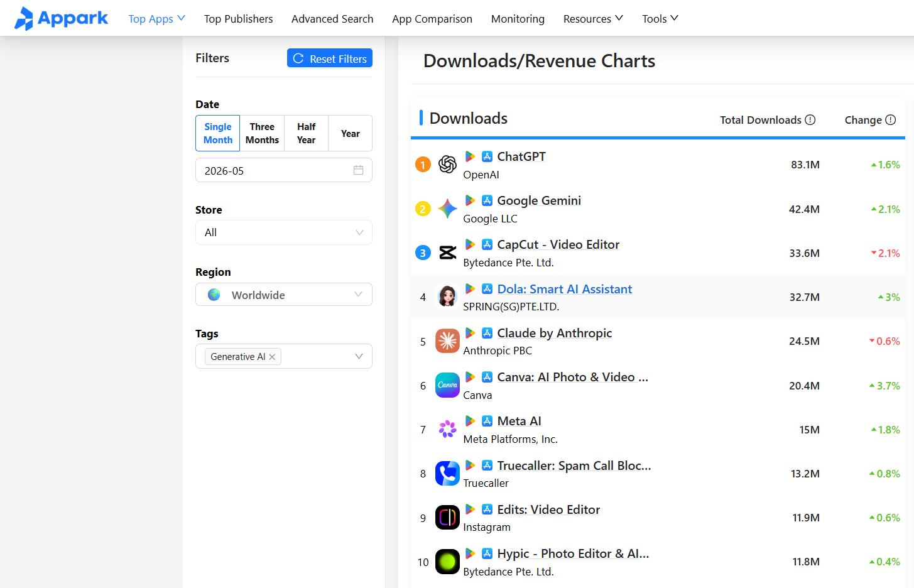Viewport: 914px width, 588px height.
Task: Open CapCut's Google Play icon
Action: click(470, 244)
